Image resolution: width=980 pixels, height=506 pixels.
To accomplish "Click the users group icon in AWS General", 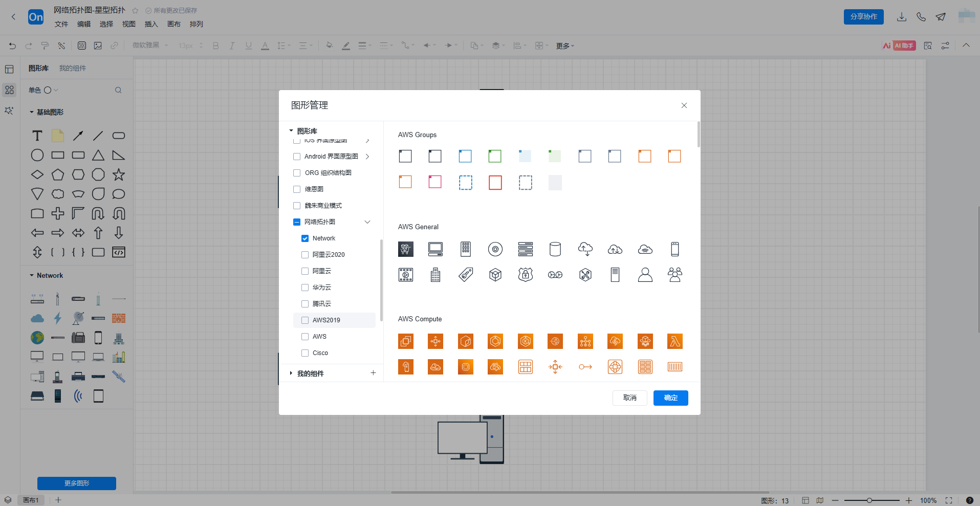I will (x=674, y=275).
